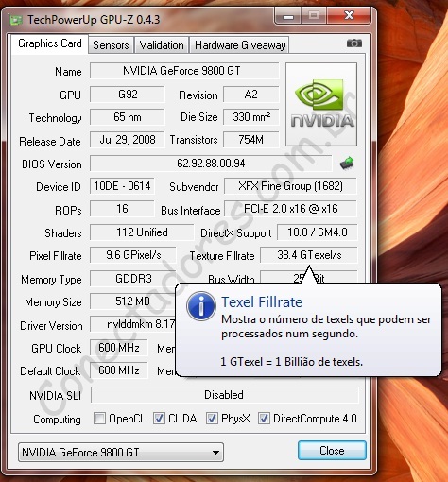Open the NVIDIA GeForce 9800 GT dropdown

coord(121,453)
